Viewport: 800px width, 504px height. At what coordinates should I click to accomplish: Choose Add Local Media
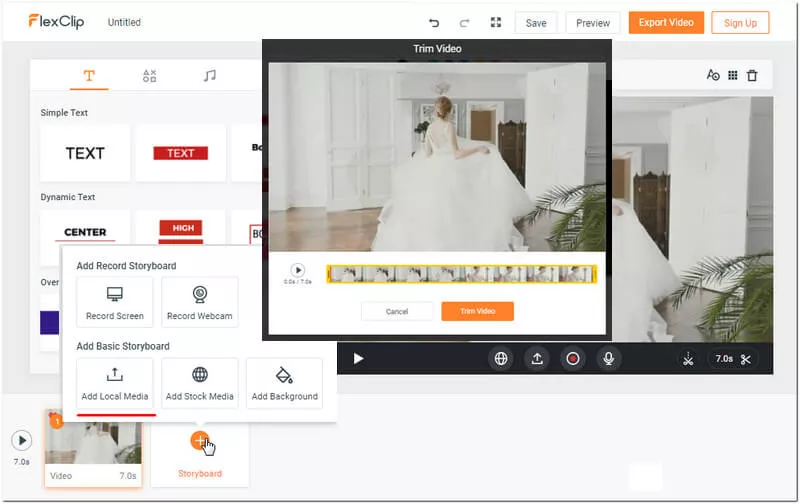[x=115, y=383]
